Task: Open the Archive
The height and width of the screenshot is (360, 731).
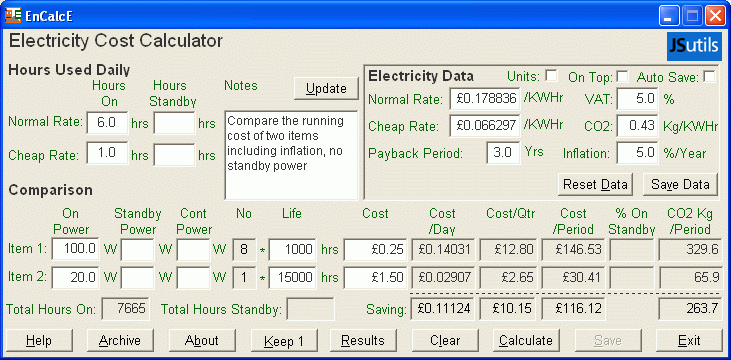Action: (x=120, y=340)
